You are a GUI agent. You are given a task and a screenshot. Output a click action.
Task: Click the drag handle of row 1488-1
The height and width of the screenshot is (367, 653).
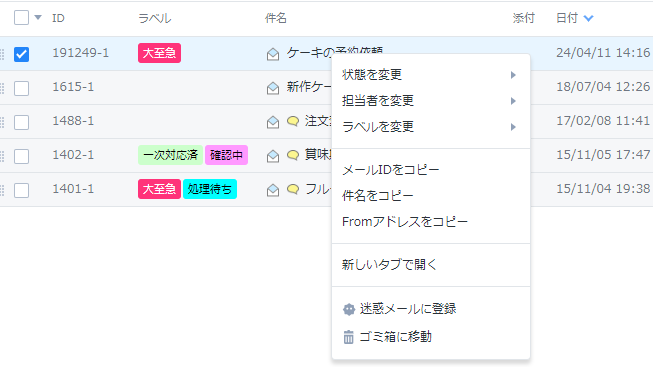2,122
